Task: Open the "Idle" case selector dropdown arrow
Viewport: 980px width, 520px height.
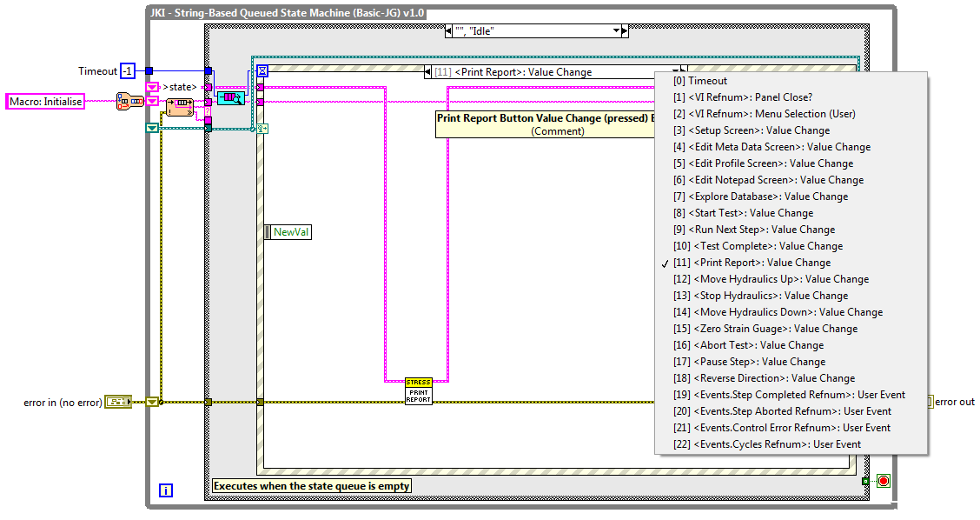Action: point(616,30)
